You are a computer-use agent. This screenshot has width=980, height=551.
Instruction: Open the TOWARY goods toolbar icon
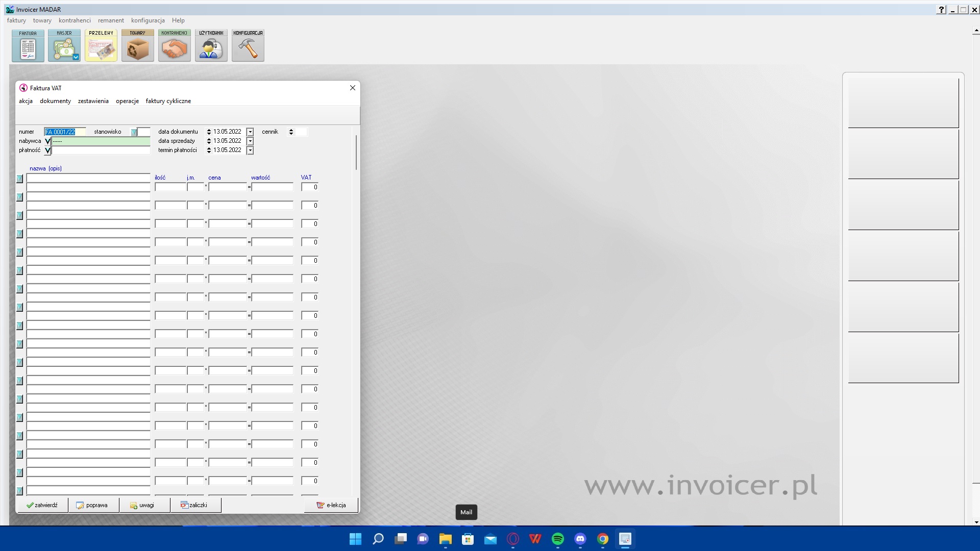138,46
